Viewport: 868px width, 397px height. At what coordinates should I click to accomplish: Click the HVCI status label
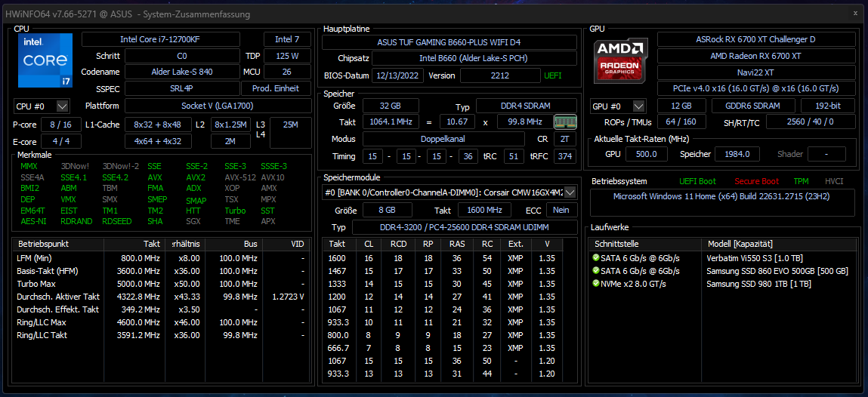[834, 181]
